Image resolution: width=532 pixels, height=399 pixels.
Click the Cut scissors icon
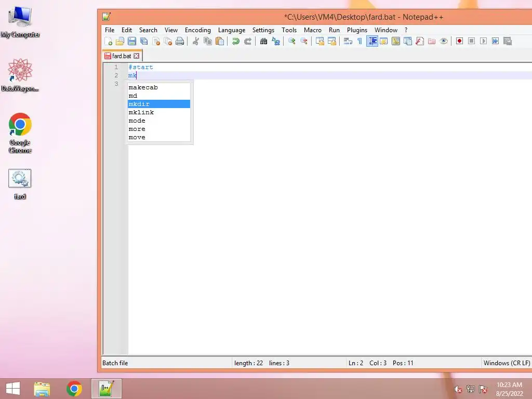coord(196,41)
